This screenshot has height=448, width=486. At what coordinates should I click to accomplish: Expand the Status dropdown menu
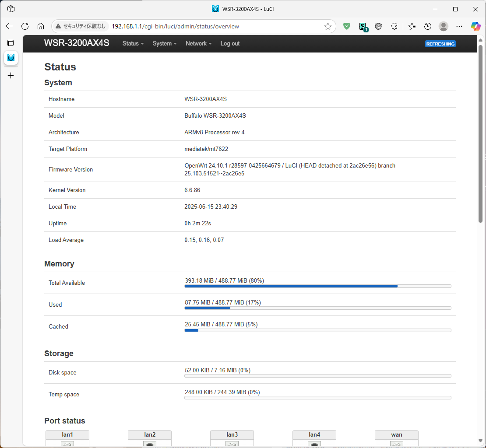(133, 44)
